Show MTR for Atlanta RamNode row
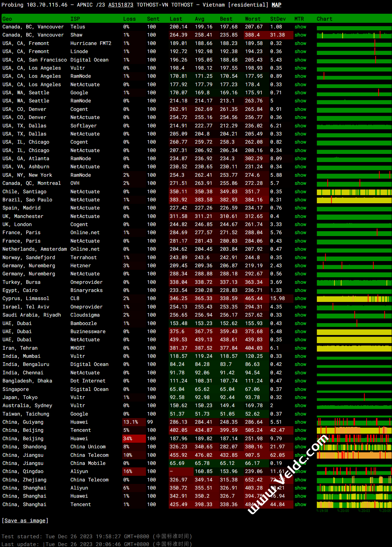392x547 pixels. (x=300, y=159)
